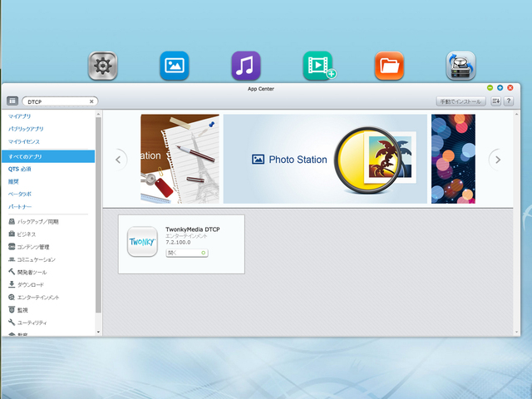Click sidebar scrollbar down arrow
This screenshot has width=532, height=399.
(98, 332)
